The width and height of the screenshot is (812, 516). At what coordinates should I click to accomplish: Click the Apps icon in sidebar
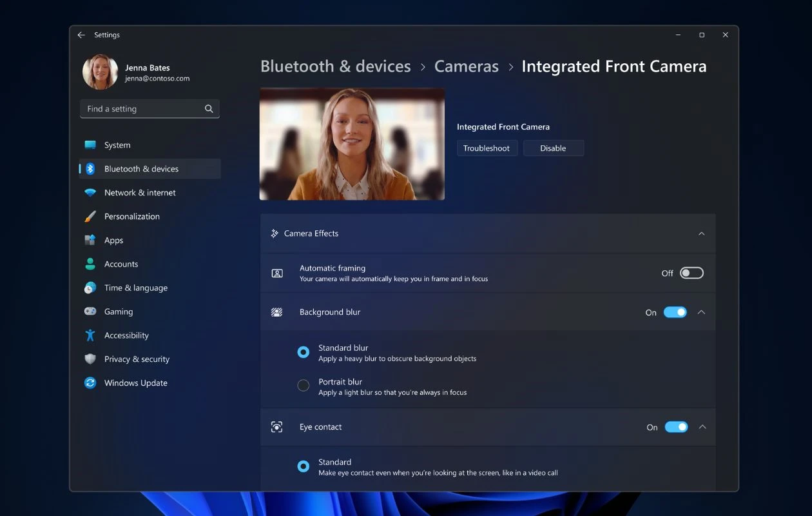pyautogui.click(x=90, y=240)
